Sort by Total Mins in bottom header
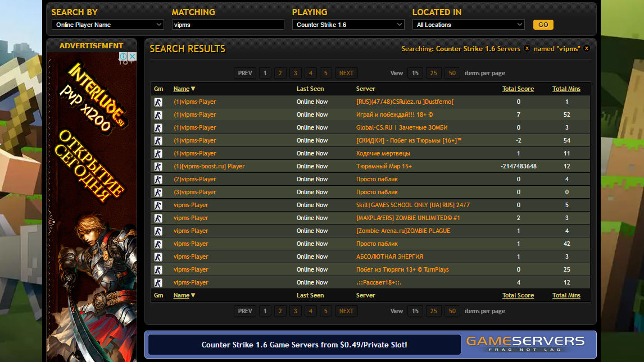The height and width of the screenshot is (362, 644). pos(566,295)
